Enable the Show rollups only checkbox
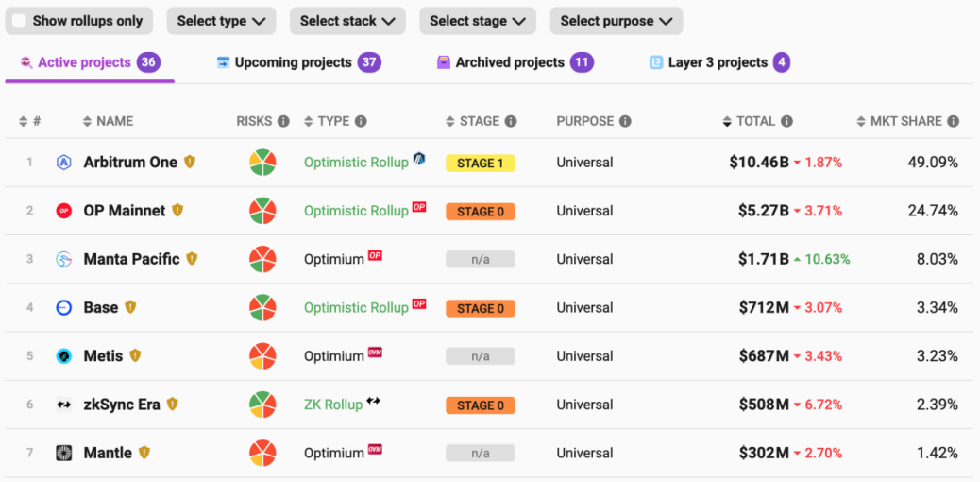Viewport: 980px width, 482px height. tap(20, 21)
